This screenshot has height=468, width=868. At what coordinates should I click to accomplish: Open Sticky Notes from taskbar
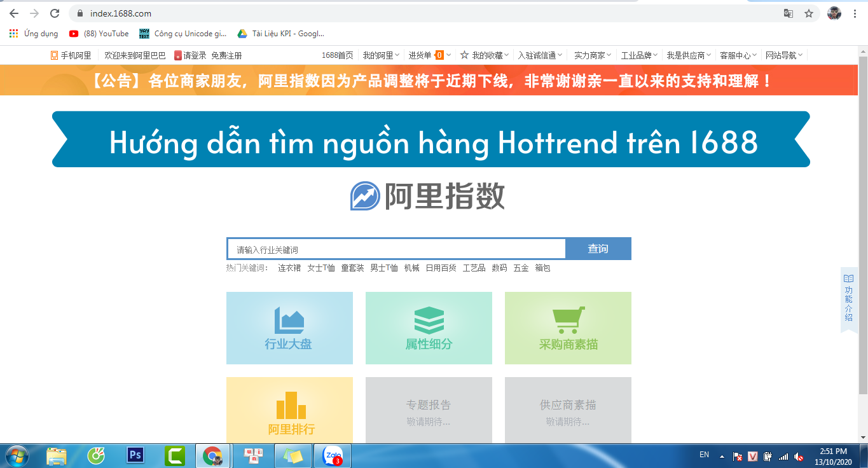click(x=293, y=456)
